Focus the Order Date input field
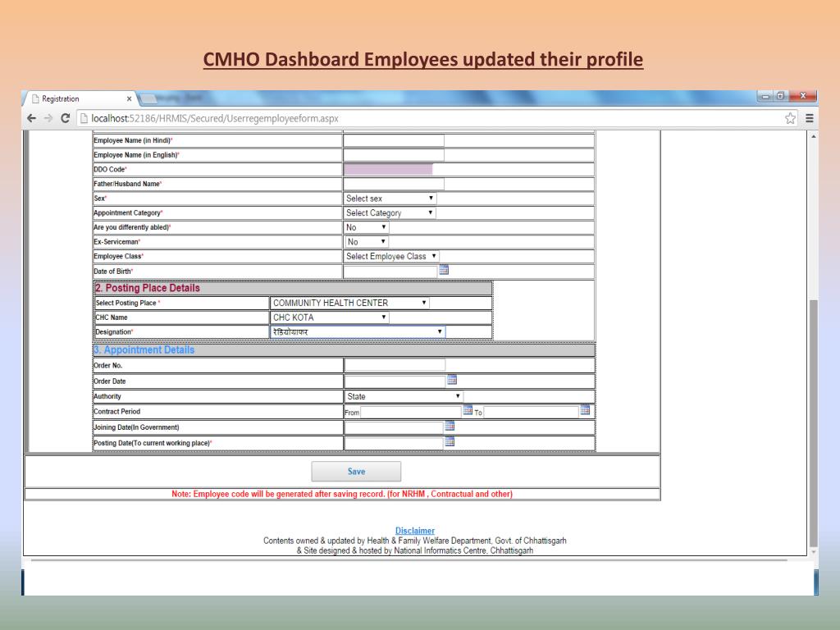Viewport: 840px width, 630px height. point(395,381)
